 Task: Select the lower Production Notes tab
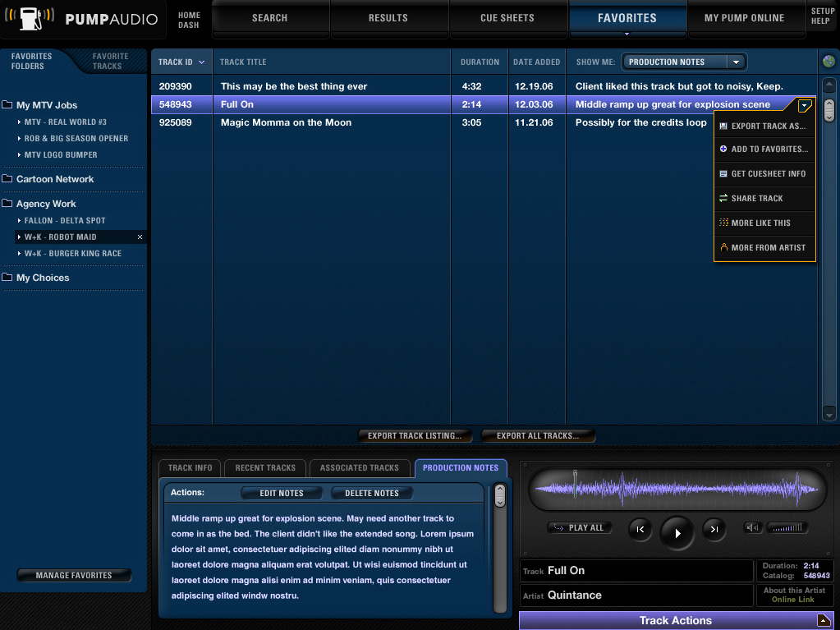(461, 467)
